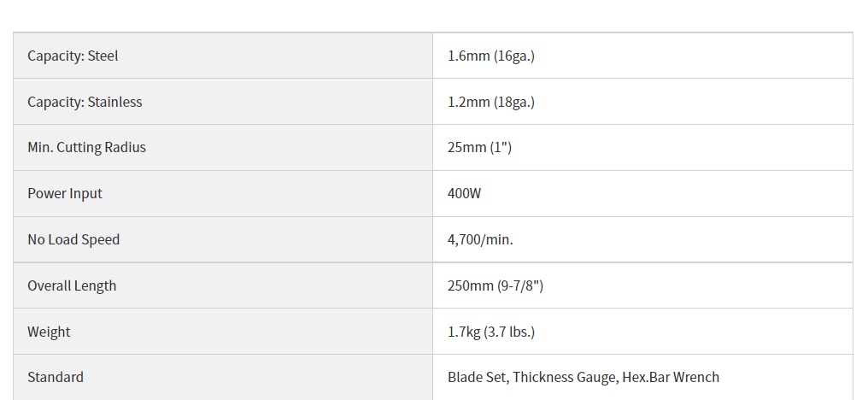The height and width of the screenshot is (400, 868).
Task: Click the Power Input row label
Action: pos(65,193)
